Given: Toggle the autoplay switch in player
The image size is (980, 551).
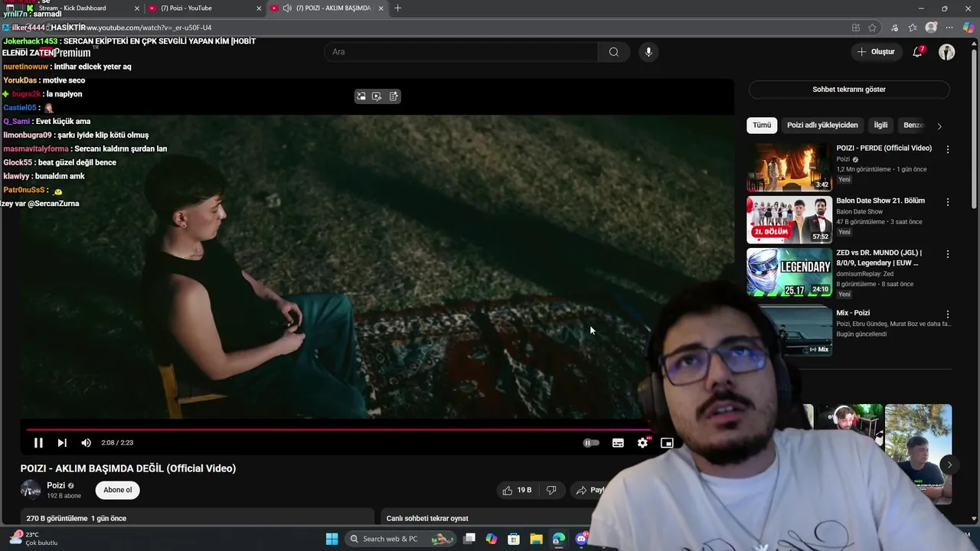Looking at the screenshot, I should (x=591, y=442).
